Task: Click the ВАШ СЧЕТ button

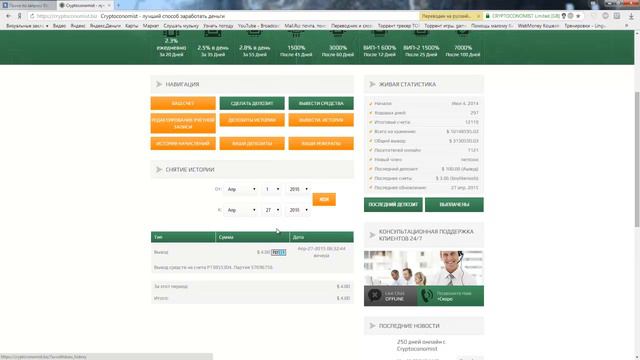Action: pyautogui.click(x=183, y=103)
